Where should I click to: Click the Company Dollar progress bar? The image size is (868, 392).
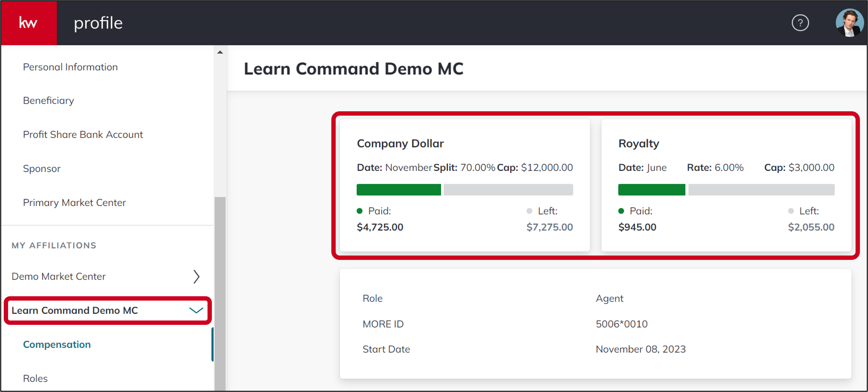click(465, 190)
